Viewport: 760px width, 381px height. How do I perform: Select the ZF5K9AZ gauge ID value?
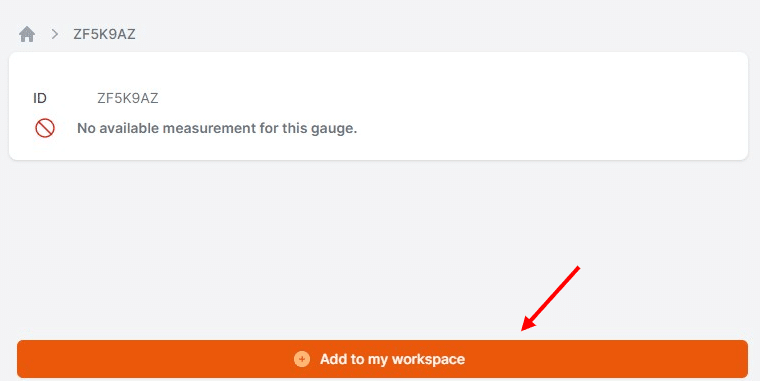(x=127, y=98)
